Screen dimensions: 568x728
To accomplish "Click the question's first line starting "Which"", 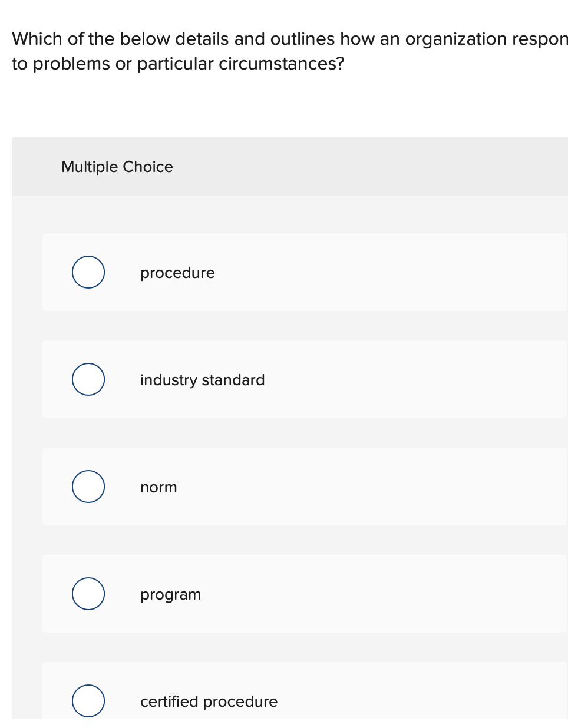I will (289, 39).
